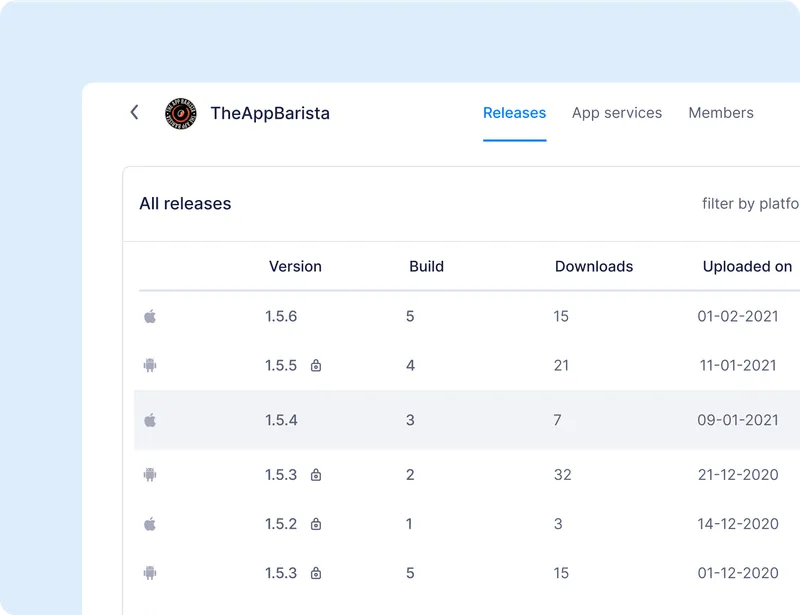Click TheAppBarista round logo
The height and width of the screenshot is (615, 800).
(181, 113)
